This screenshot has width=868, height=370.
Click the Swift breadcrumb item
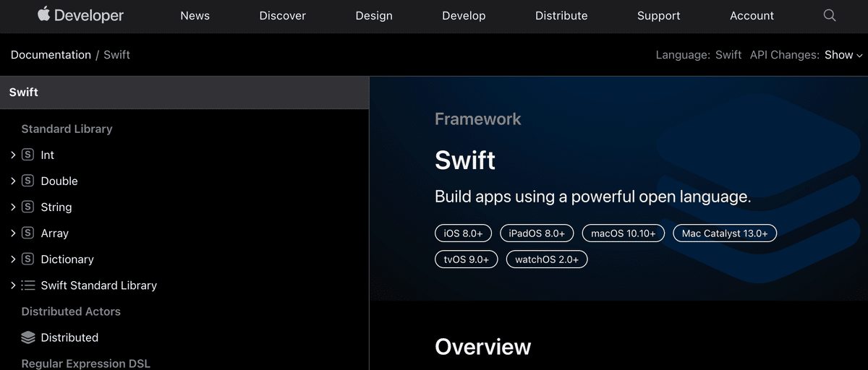tap(116, 55)
